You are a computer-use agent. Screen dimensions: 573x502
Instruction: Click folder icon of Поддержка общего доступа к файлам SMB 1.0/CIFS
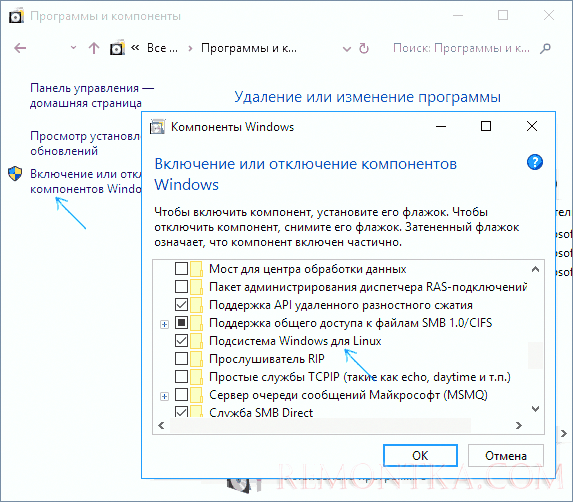[196, 323]
